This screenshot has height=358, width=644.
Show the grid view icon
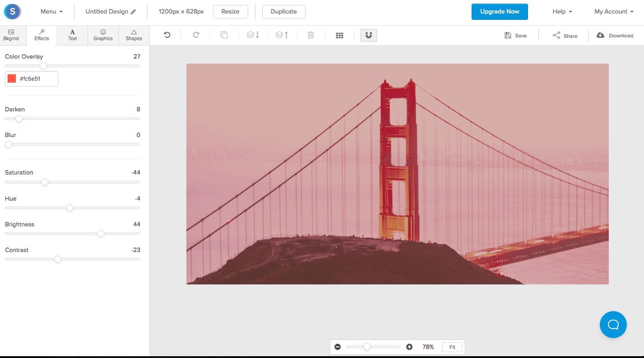tap(340, 35)
